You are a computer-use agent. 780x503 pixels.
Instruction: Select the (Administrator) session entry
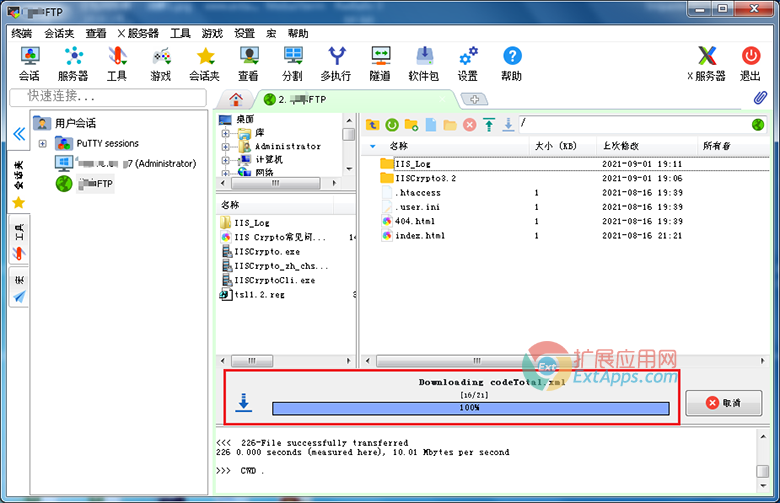coord(125,164)
